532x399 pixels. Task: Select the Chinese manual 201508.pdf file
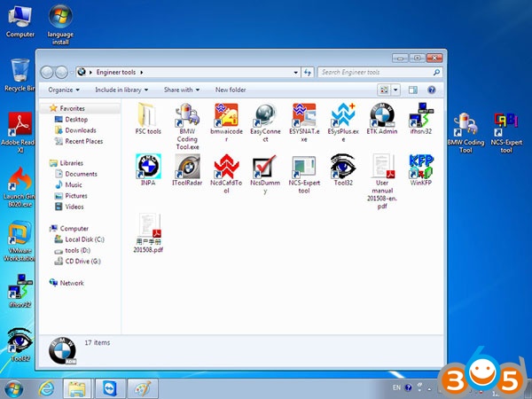[148, 232]
